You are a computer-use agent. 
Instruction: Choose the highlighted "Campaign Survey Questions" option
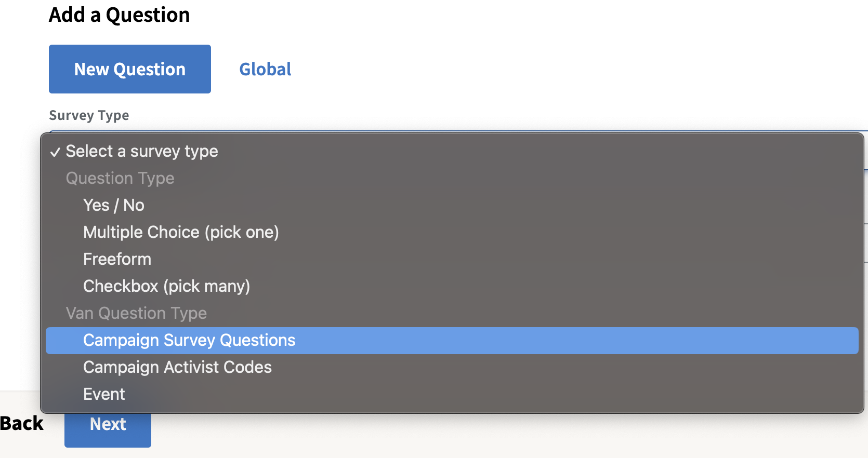coord(189,340)
